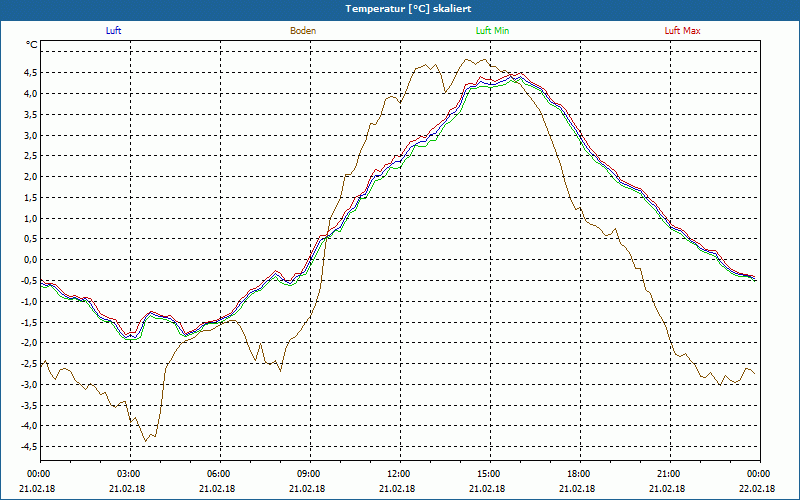
Task: Click the Boden curve minimum near 03:30
Action: (145, 441)
